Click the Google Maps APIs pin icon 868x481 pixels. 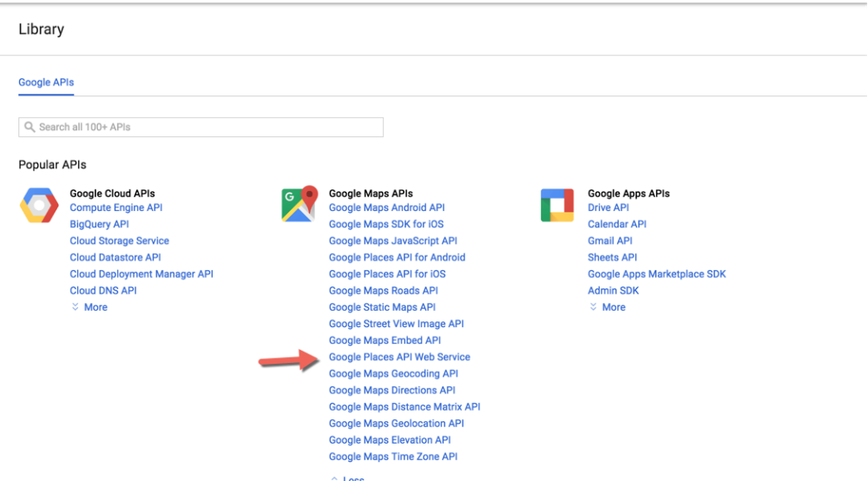(299, 204)
